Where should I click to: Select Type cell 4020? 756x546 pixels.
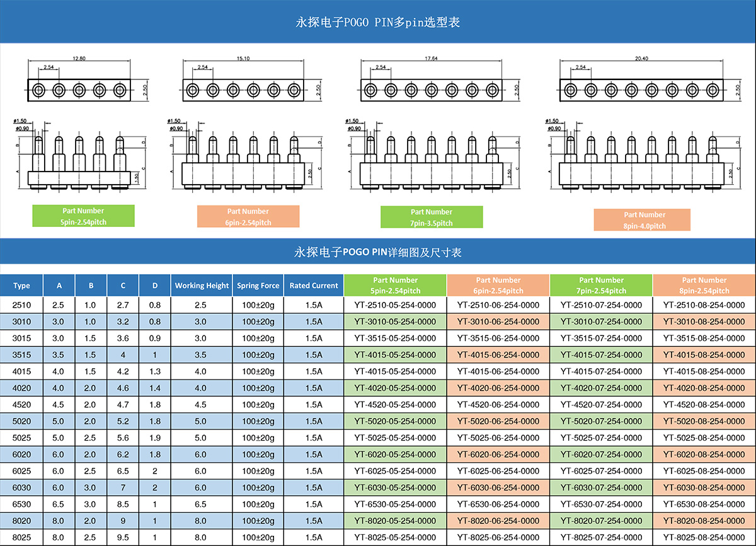pos(21,388)
